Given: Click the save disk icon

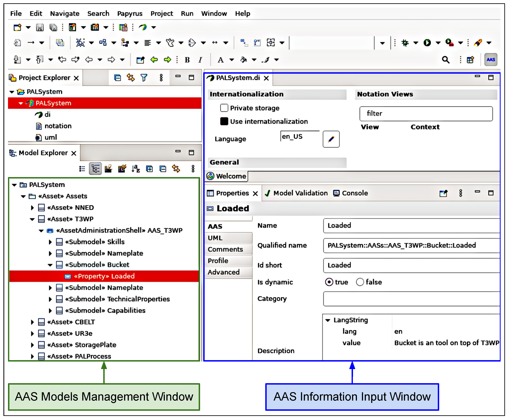Looking at the screenshot, I should pos(40,27).
